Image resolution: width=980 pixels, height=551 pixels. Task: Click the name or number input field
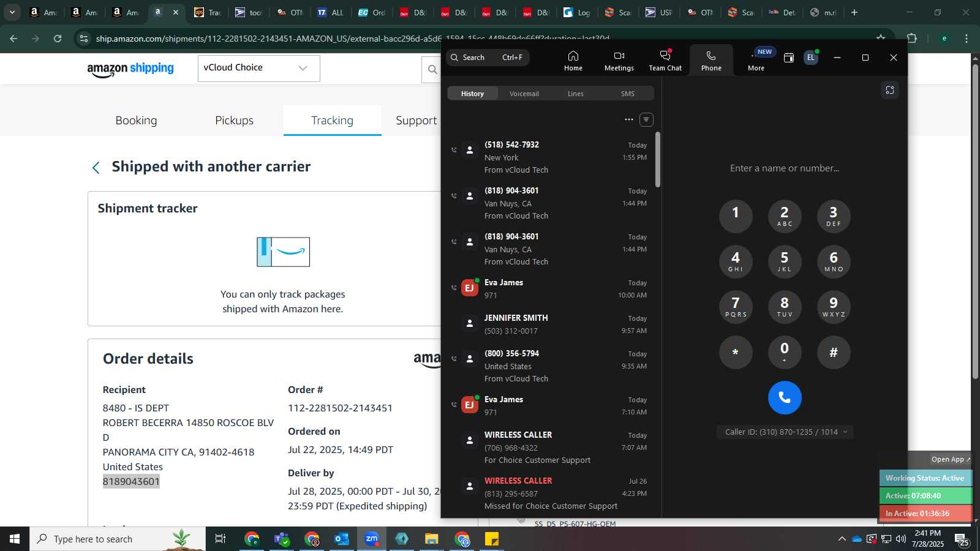pyautogui.click(x=785, y=168)
